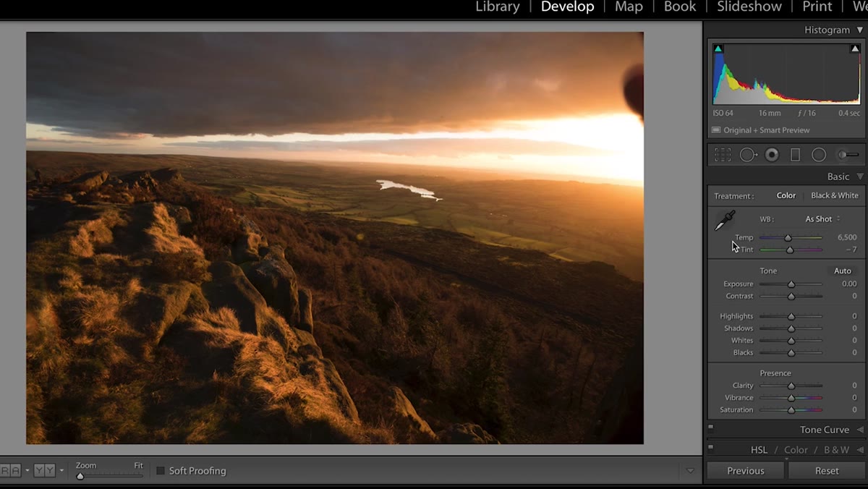Screen dimensions: 868x489
Task: Open the Color tab in HSL panel
Action: tap(796, 450)
